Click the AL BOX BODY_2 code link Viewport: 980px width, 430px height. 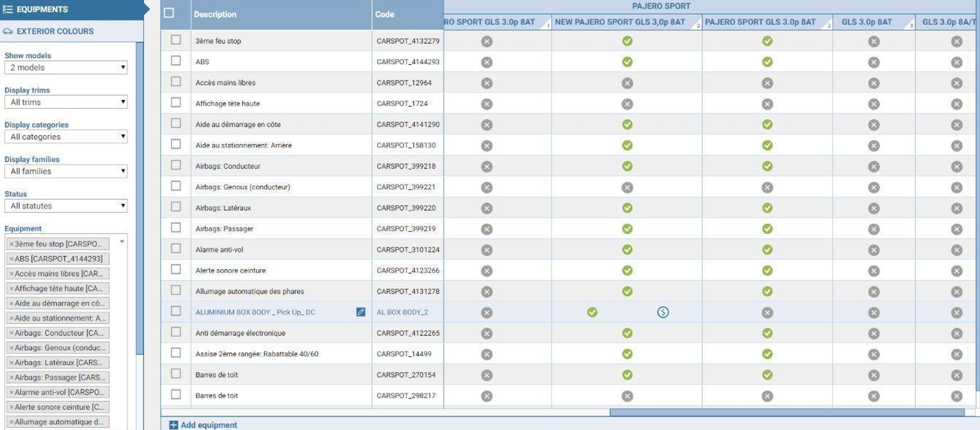click(x=403, y=312)
